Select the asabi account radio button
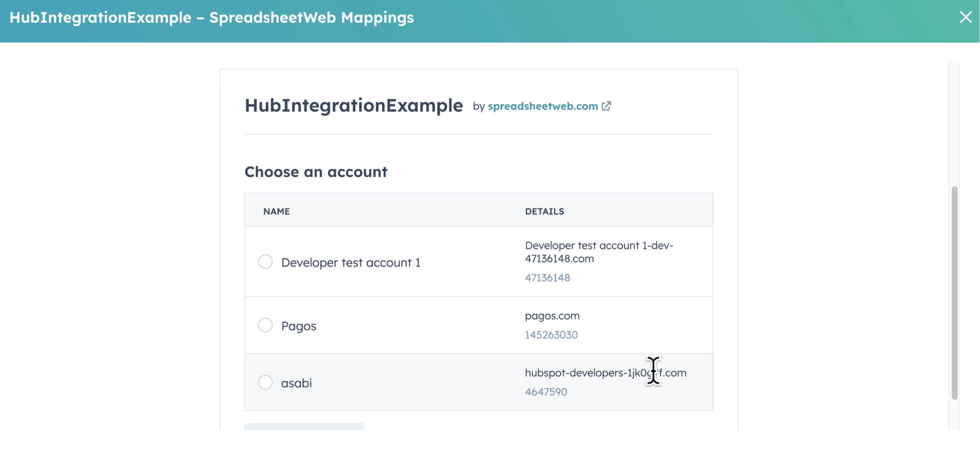Screen dimensions: 980x454 pos(265,382)
